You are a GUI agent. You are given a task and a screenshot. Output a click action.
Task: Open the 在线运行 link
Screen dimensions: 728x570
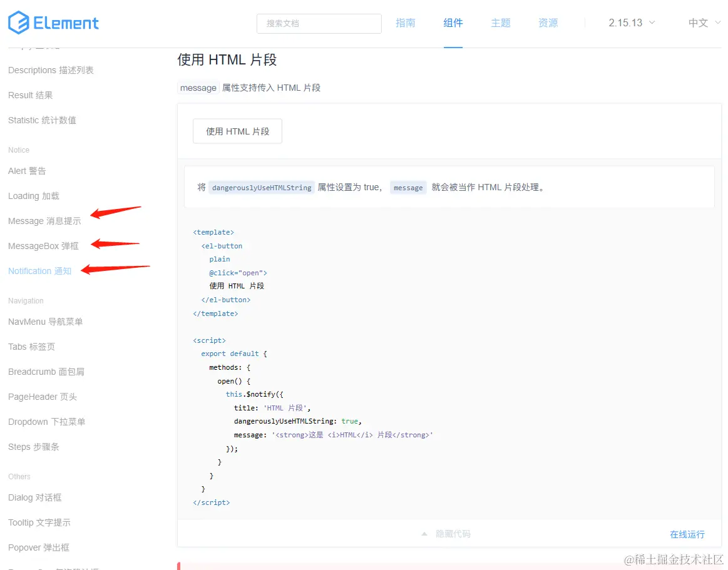point(687,534)
